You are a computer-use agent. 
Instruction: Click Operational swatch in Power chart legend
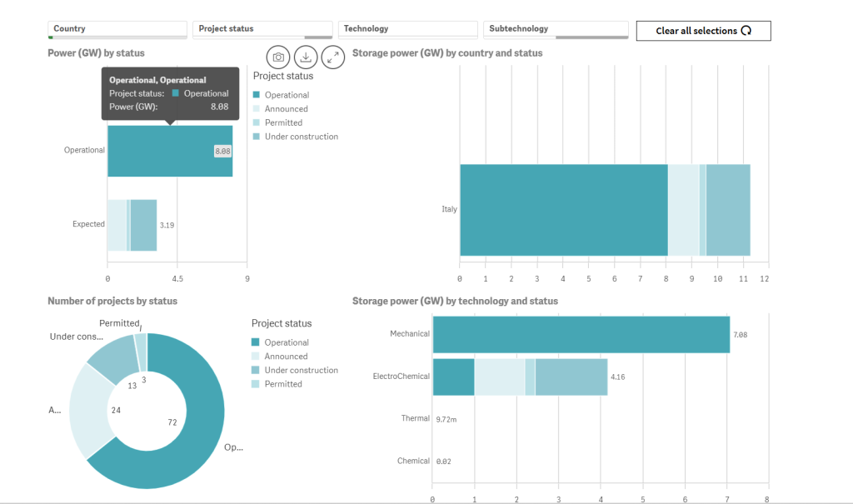(x=257, y=95)
